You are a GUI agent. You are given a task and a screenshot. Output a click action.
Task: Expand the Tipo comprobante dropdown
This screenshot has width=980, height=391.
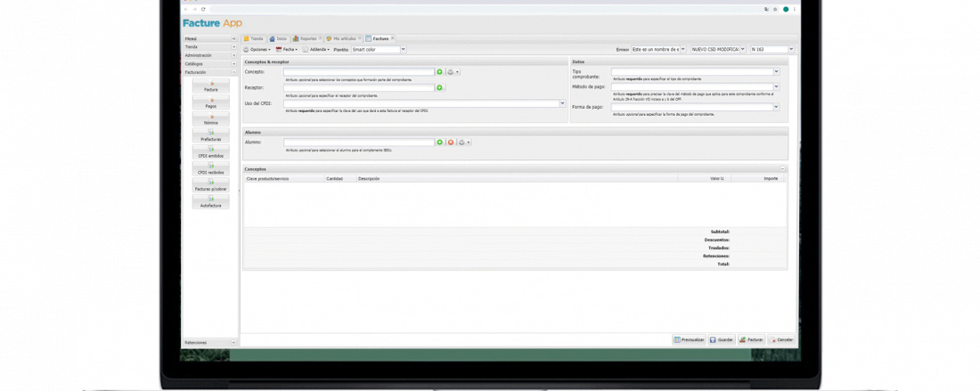pyautogui.click(x=776, y=71)
